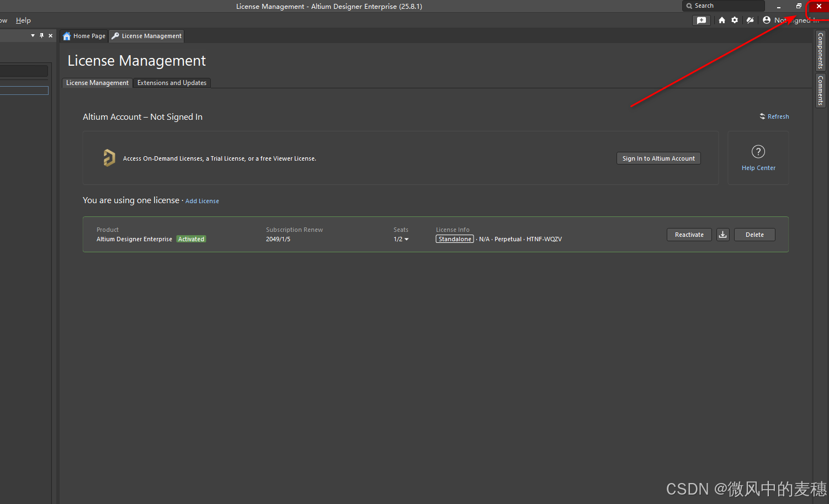Click the Altium Designer Enterprise product name
829x504 pixels.
click(x=134, y=239)
